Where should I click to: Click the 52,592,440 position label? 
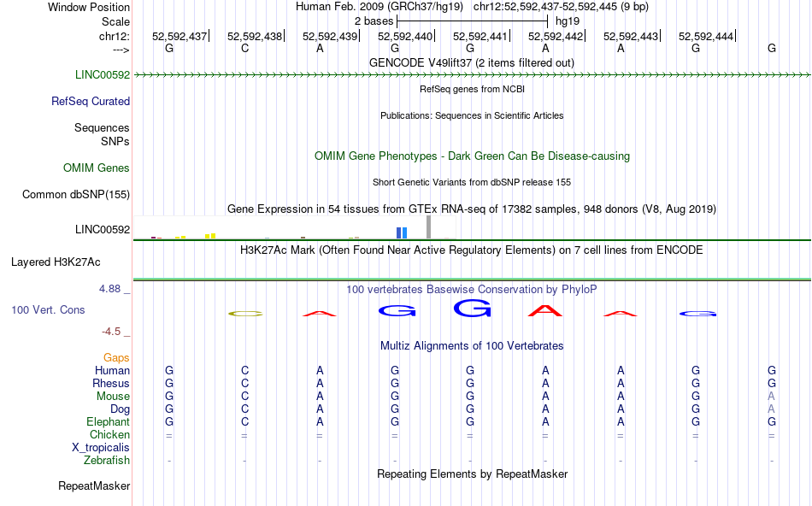coord(405,36)
